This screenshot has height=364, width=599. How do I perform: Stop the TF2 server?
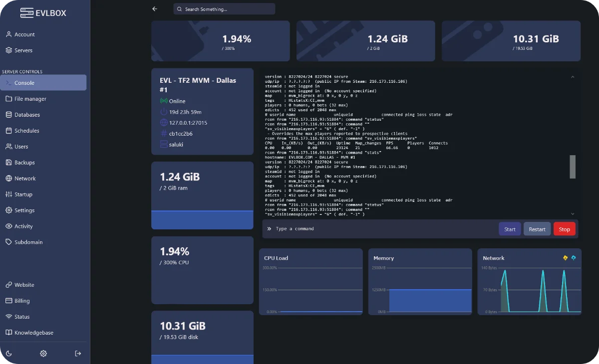point(564,229)
